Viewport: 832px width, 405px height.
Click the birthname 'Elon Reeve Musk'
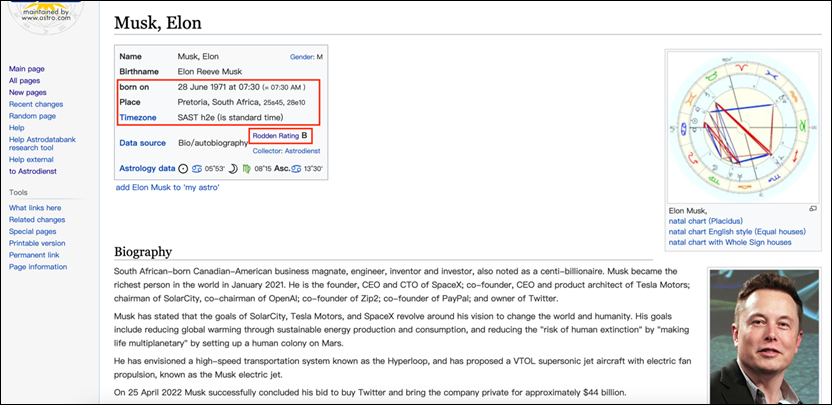[x=210, y=71]
